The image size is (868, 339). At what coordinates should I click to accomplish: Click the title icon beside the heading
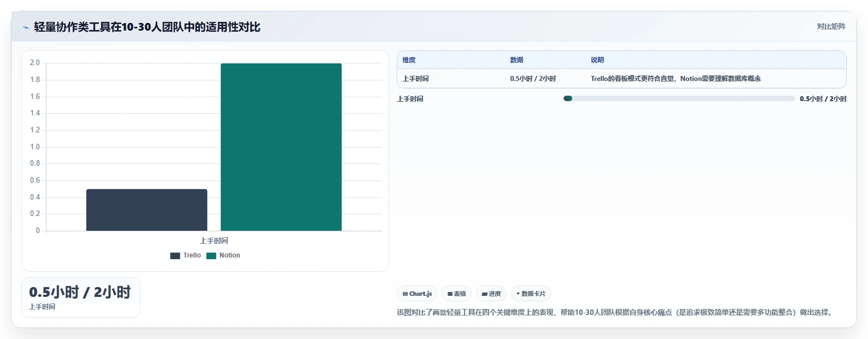click(26, 27)
